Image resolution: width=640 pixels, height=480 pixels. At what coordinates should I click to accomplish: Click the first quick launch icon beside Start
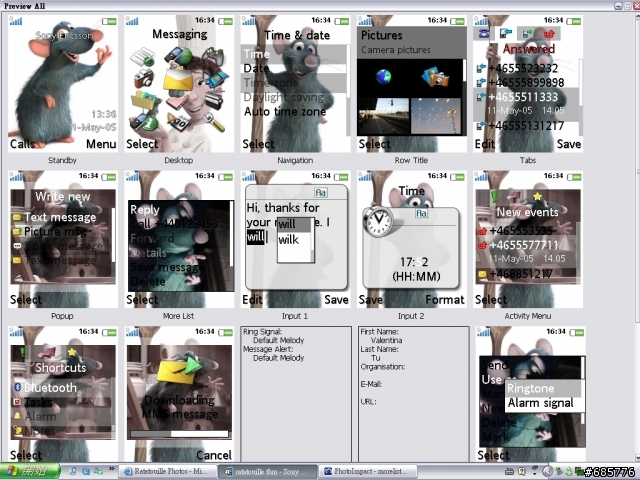pos(73,471)
